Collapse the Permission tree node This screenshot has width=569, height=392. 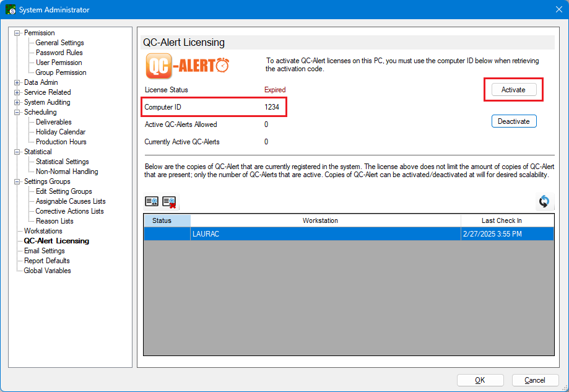coord(17,33)
